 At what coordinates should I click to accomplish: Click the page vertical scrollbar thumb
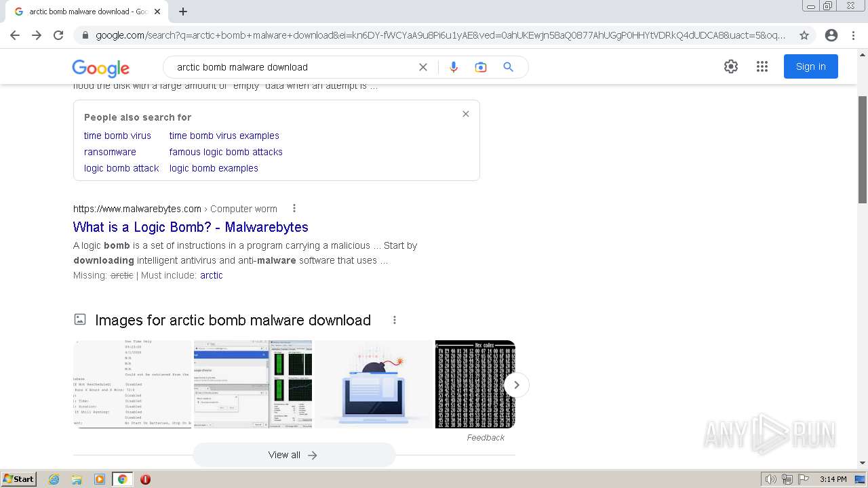pos(863,149)
